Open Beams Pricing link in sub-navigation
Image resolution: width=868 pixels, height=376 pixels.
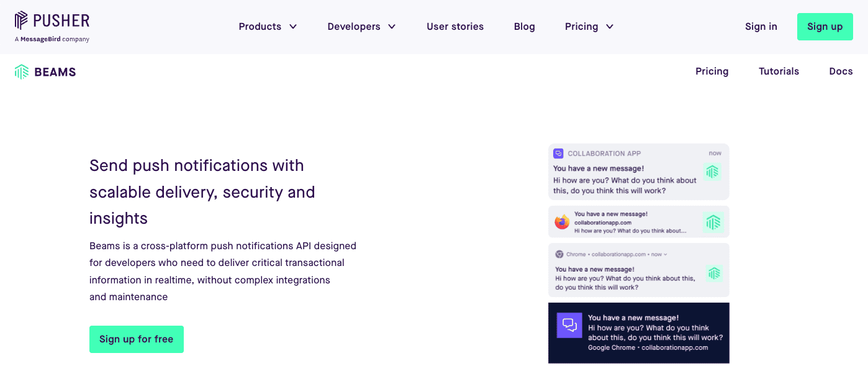coord(712,71)
